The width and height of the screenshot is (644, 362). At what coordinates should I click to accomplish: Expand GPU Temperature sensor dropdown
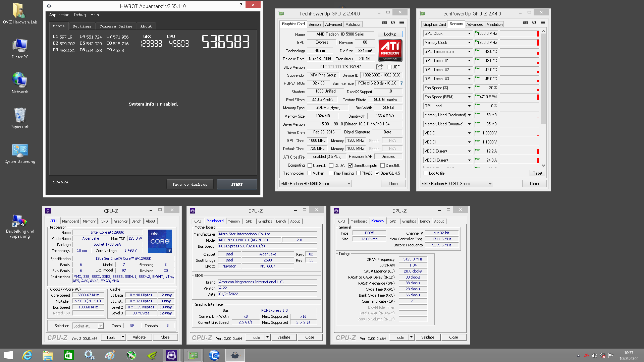point(469,52)
